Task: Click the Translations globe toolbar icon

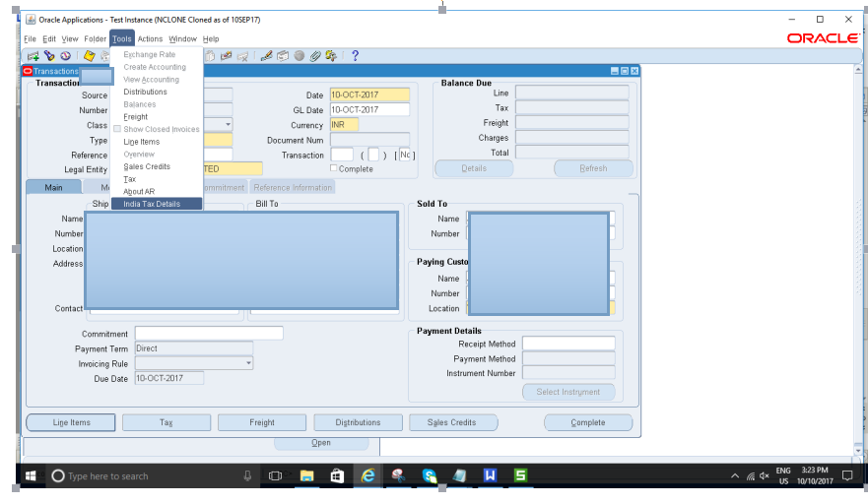Action: point(299,56)
